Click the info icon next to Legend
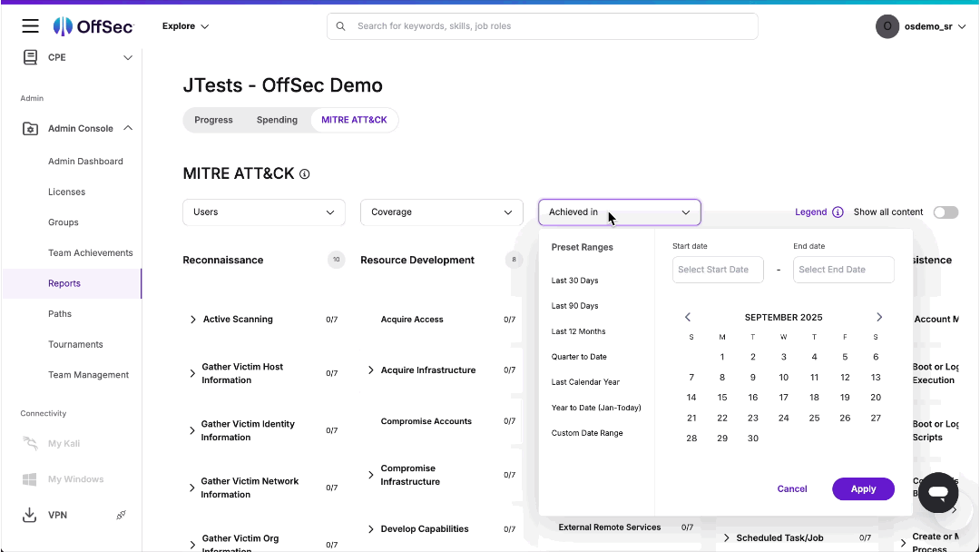This screenshot has width=980, height=552. coord(838,212)
